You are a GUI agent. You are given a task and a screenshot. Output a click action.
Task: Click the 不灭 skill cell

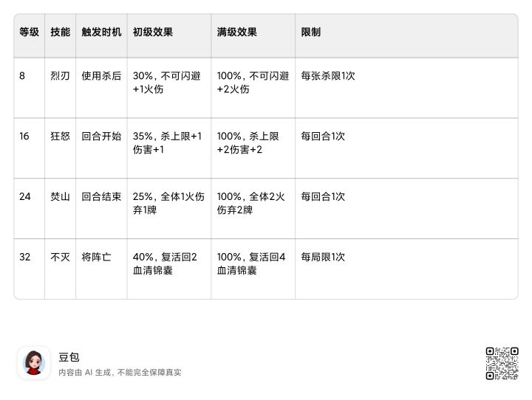tap(60, 257)
